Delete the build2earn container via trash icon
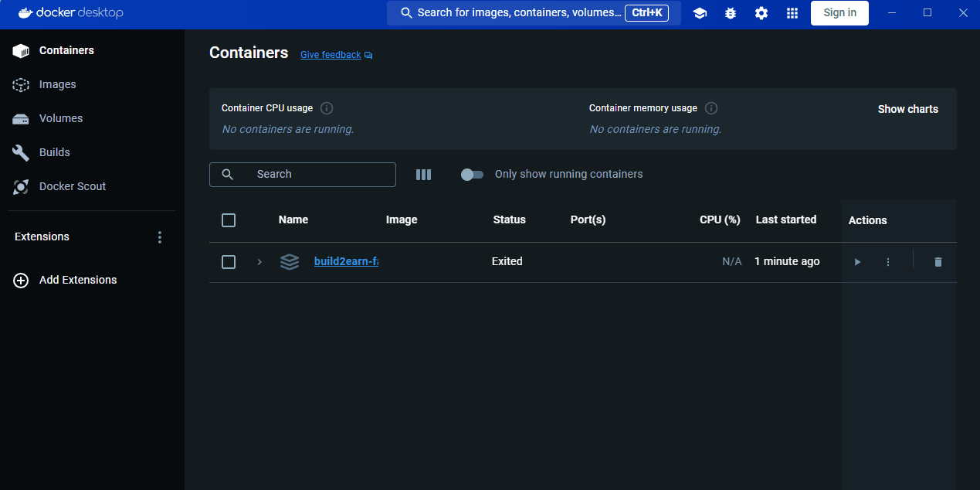 tap(938, 261)
